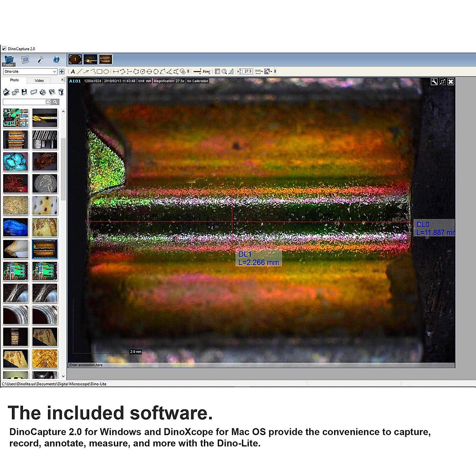Open the info icon in top toolbar
476x476 pixels.
pos(56,60)
